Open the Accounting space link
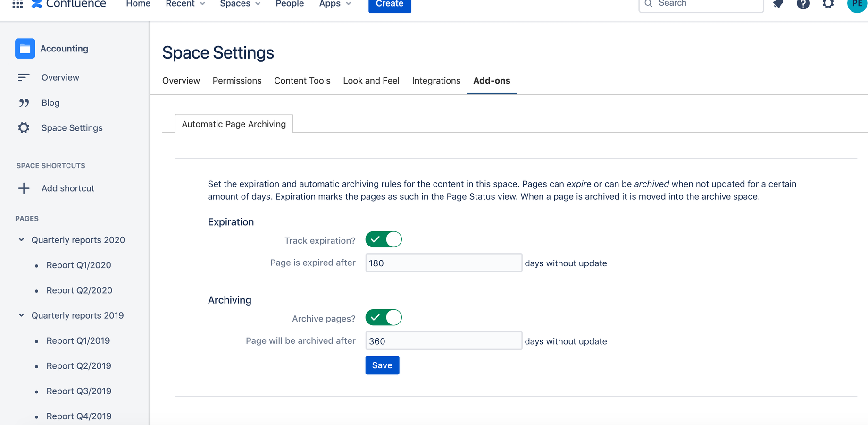Image resolution: width=868 pixels, height=425 pixels. [x=64, y=48]
